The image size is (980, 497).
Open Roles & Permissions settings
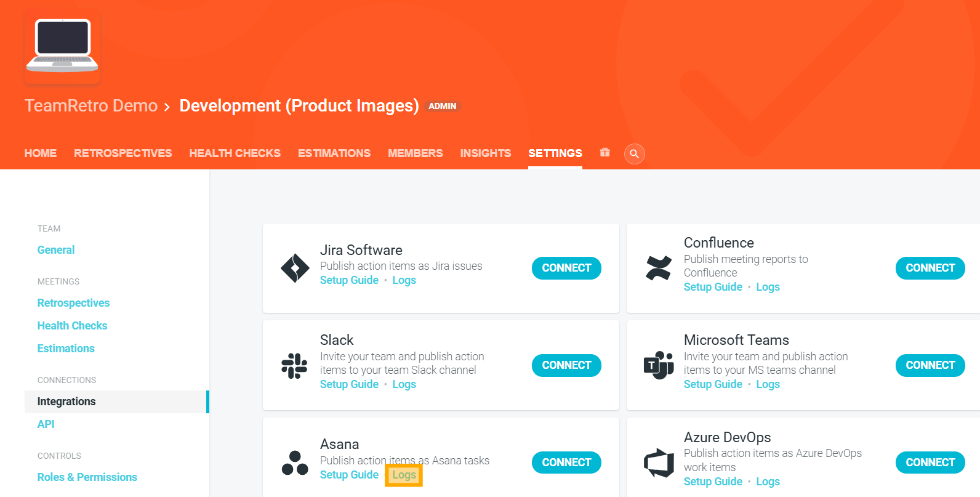[87, 477]
